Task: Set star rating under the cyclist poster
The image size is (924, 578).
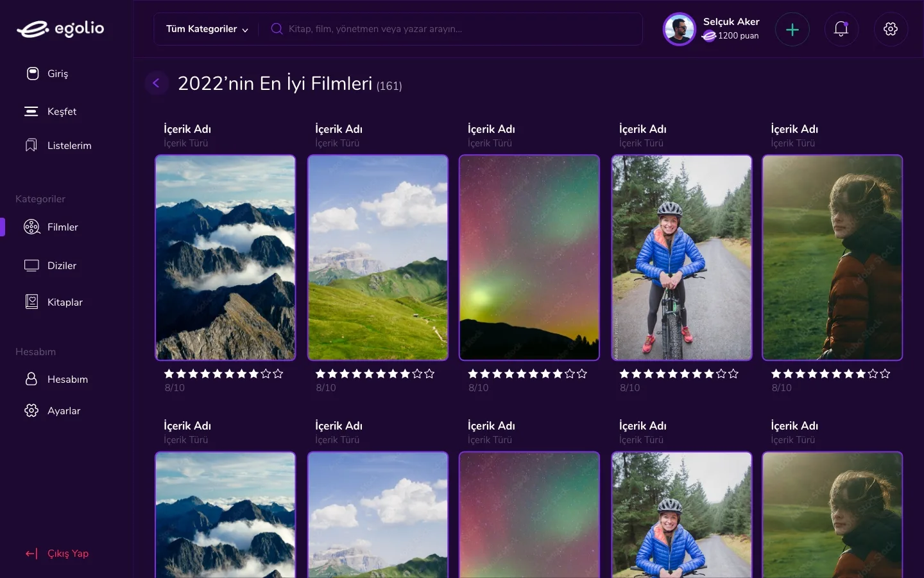Action: click(x=679, y=374)
